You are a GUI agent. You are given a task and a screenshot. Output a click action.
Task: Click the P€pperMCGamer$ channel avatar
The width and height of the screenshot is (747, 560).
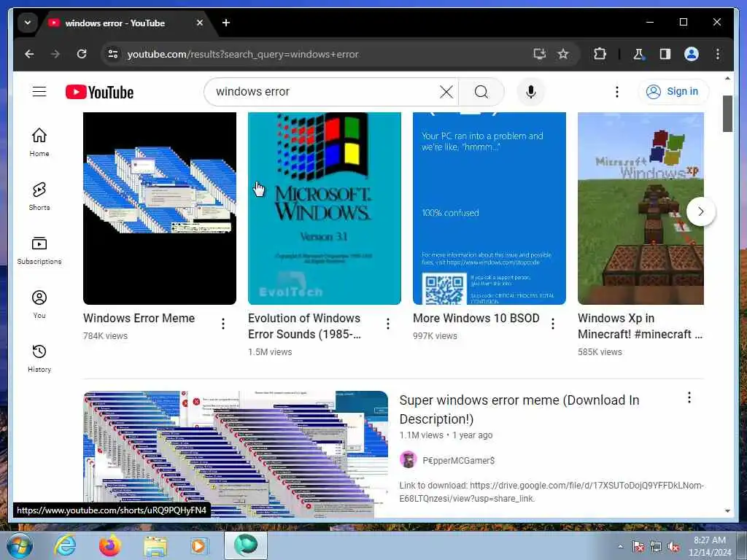pos(408,460)
